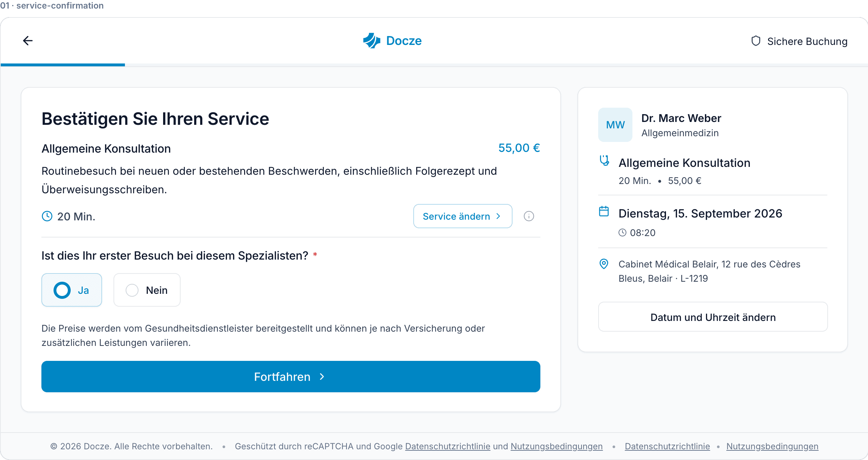The width and height of the screenshot is (868, 460).
Task: Select Ja for first visit
Action: coord(72,290)
